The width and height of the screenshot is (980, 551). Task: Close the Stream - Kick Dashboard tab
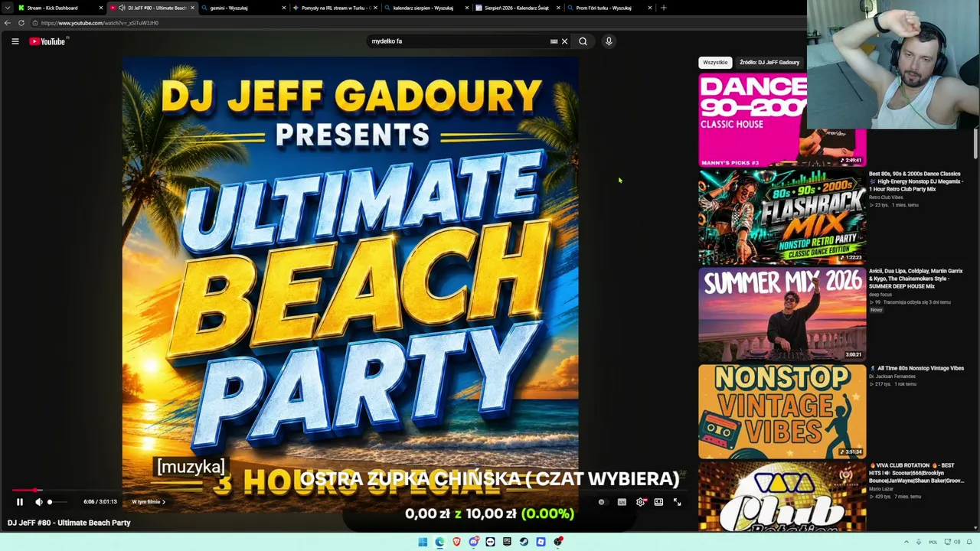[x=100, y=8]
